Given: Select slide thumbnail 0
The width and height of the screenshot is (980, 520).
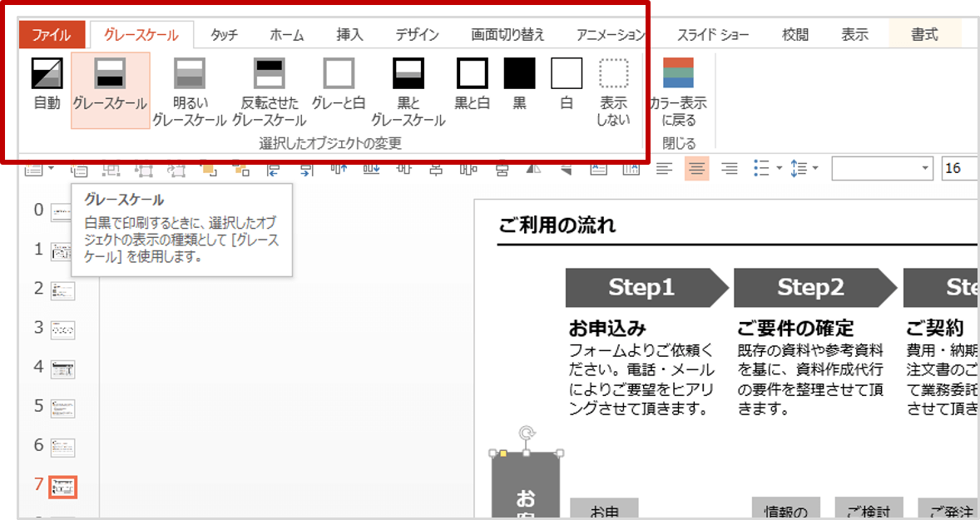Looking at the screenshot, I should 62,212.
